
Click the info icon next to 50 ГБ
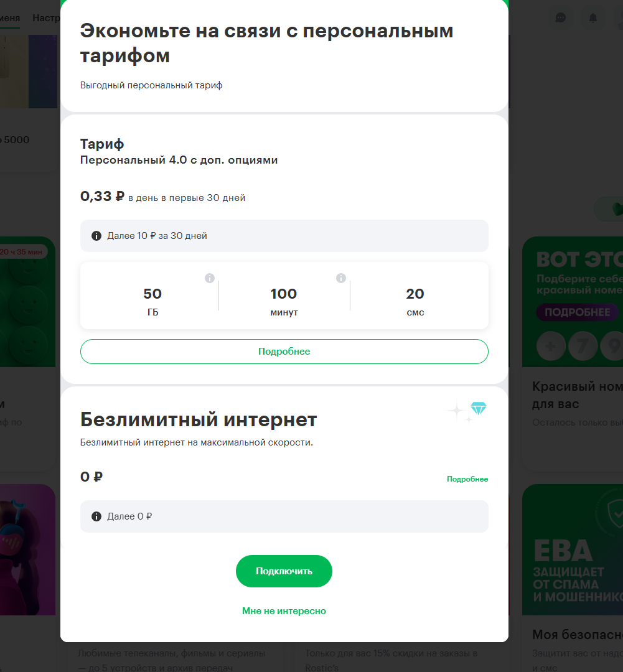click(210, 278)
